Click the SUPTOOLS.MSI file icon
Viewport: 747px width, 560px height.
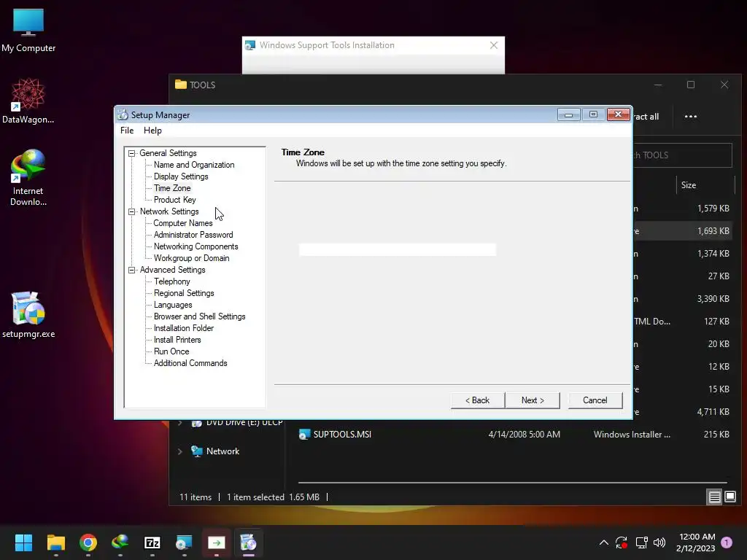(304, 435)
